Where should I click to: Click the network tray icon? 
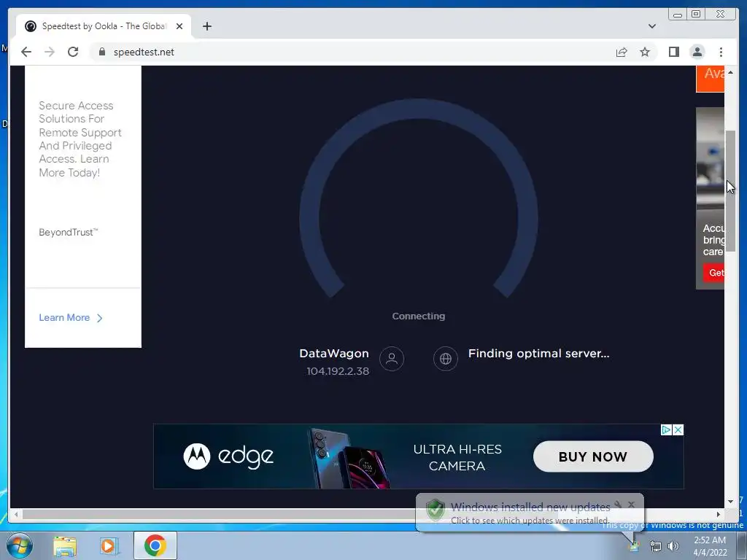(x=656, y=547)
